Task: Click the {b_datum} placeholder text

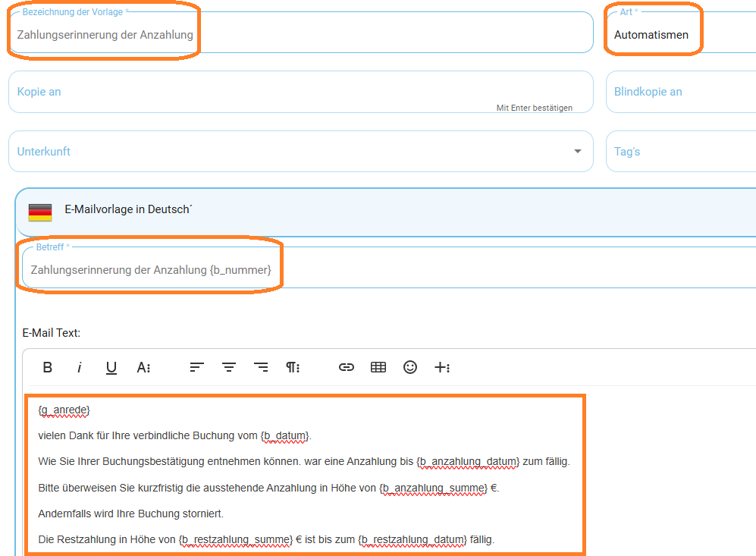Action: point(284,436)
